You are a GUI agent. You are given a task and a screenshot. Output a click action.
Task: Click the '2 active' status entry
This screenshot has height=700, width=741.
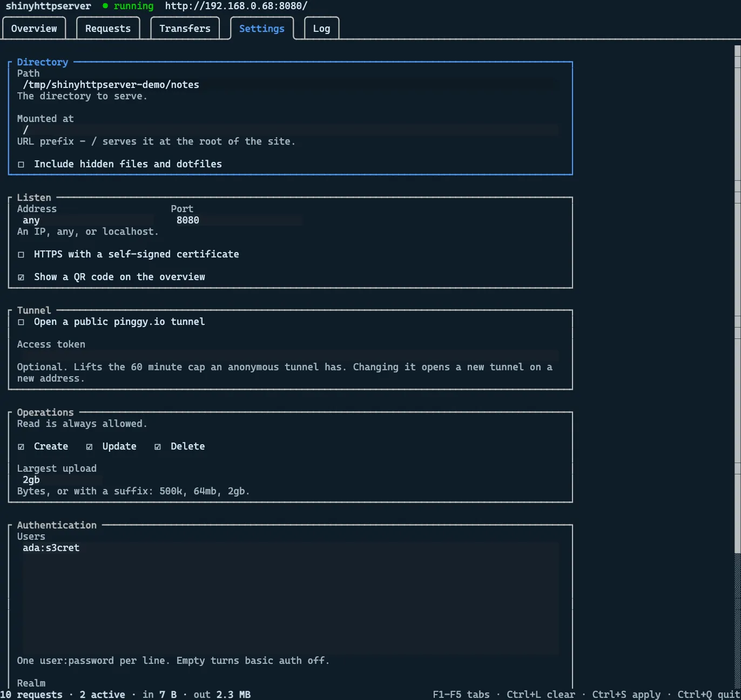point(103,695)
